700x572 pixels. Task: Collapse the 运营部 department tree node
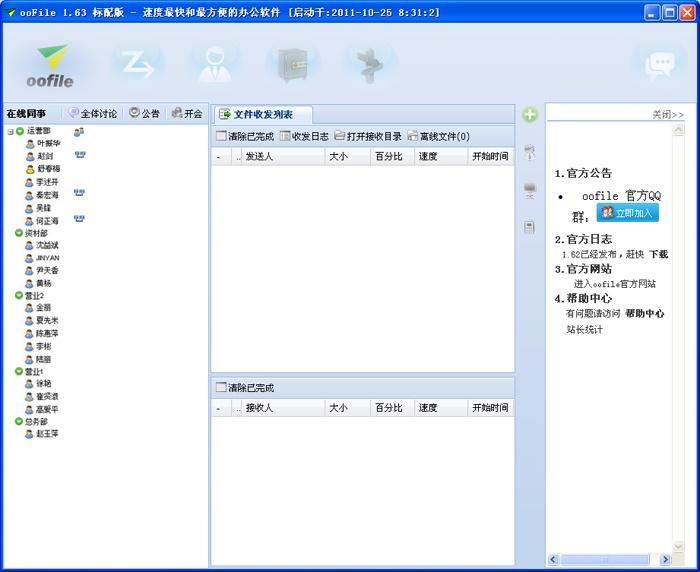click(10, 132)
